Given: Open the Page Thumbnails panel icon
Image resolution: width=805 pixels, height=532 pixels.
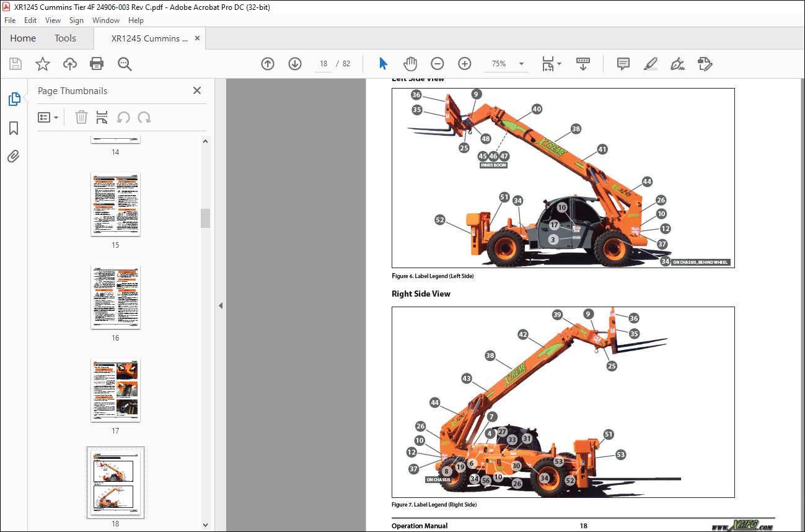Looking at the screenshot, I should (14, 98).
